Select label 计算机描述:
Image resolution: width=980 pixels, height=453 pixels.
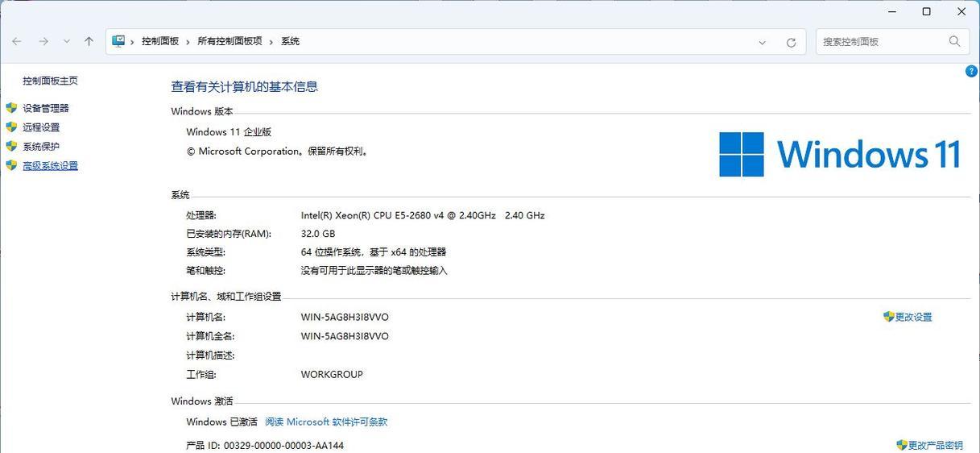[x=210, y=355]
